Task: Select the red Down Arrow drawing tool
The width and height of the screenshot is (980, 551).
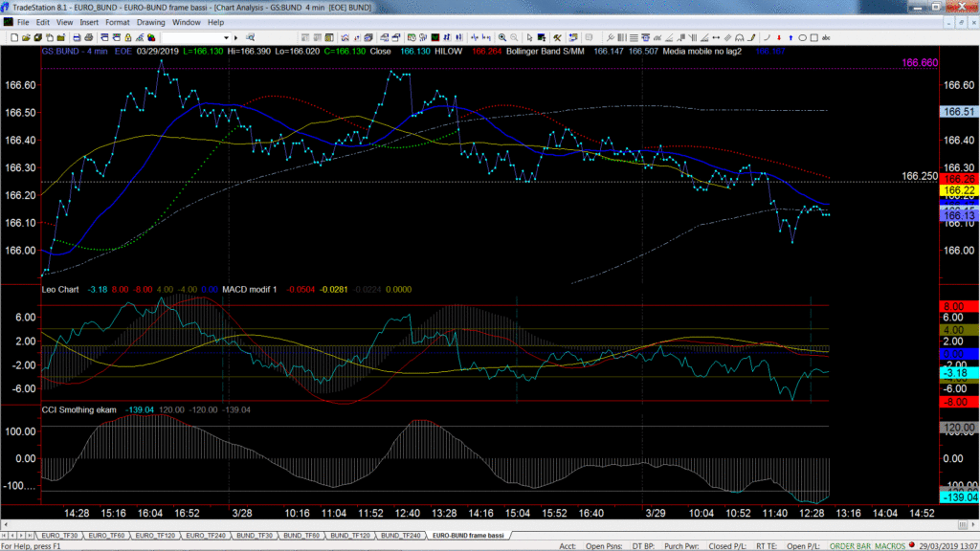Action: (779, 37)
